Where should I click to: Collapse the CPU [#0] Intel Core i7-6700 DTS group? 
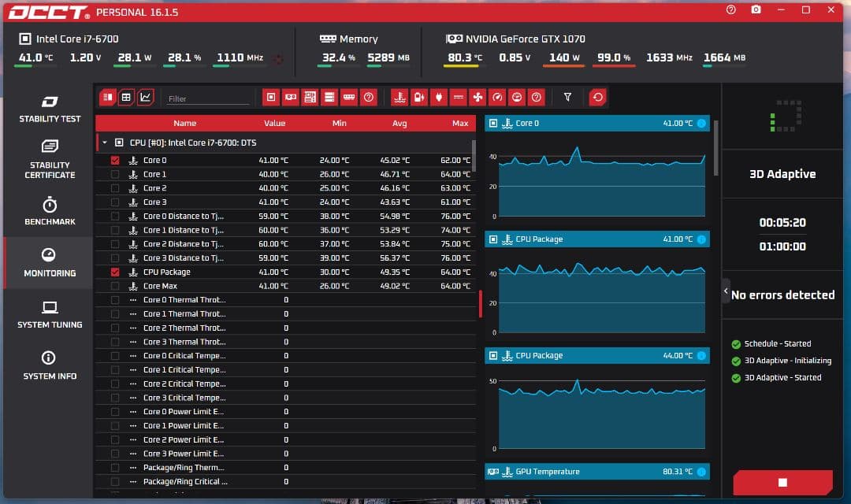click(x=105, y=143)
